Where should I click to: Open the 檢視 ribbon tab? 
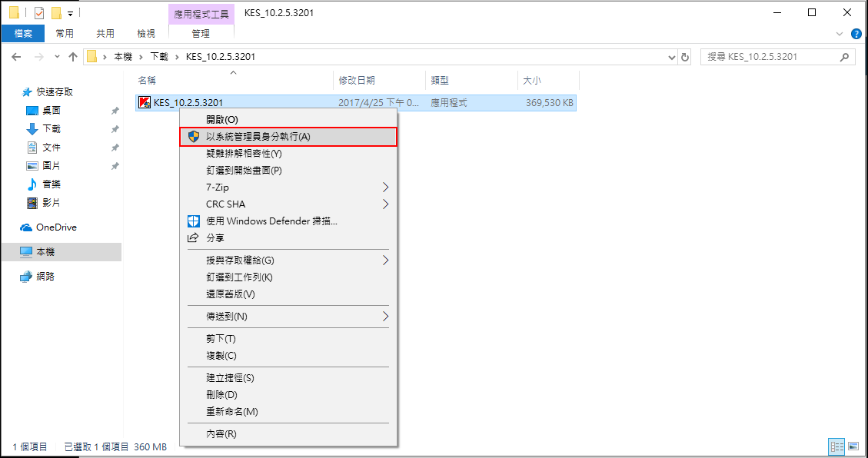pyautogui.click(x=145, y=34)
